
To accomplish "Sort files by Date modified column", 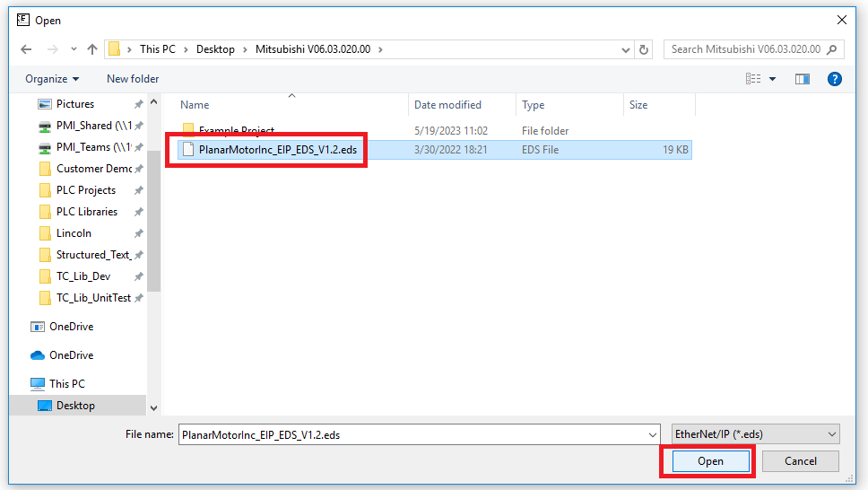I will [x=447, y=105].
